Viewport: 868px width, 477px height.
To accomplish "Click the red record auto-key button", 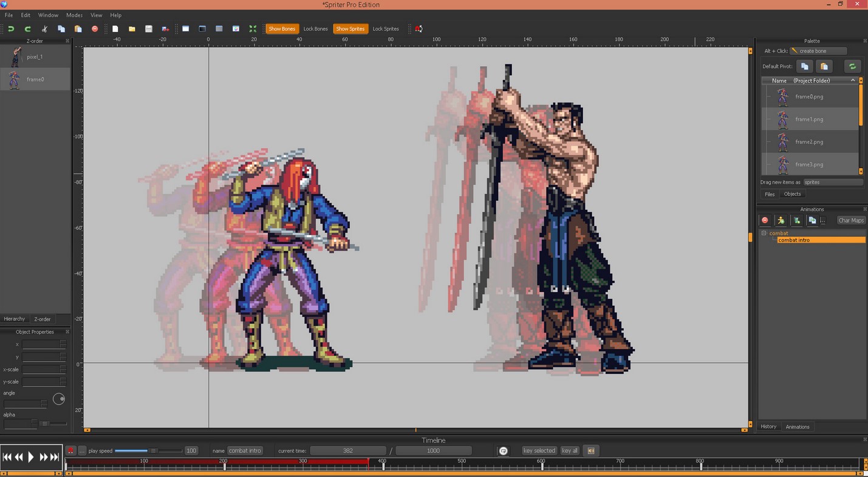I will [x=70, y=450].
